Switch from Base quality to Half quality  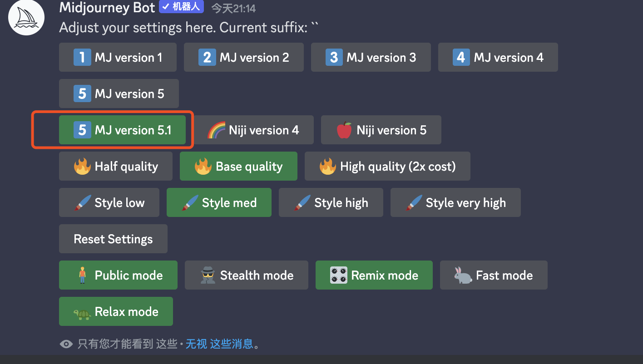(115, 166)
